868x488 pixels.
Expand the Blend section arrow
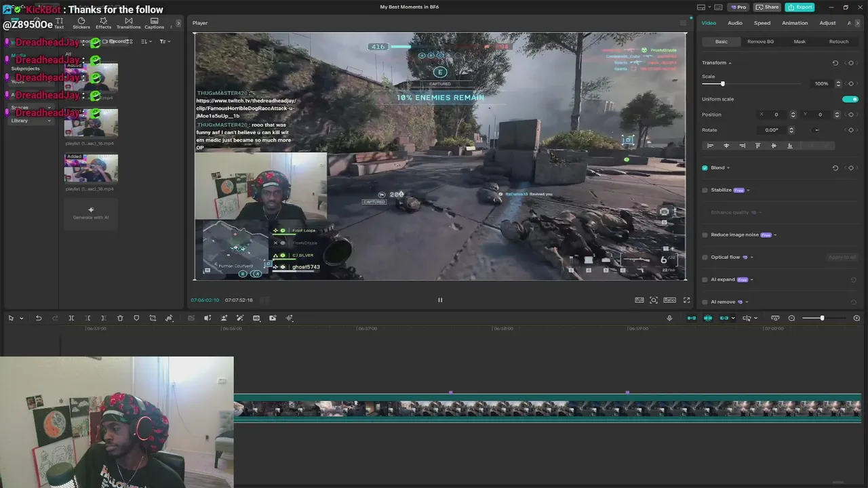point(728,168)
